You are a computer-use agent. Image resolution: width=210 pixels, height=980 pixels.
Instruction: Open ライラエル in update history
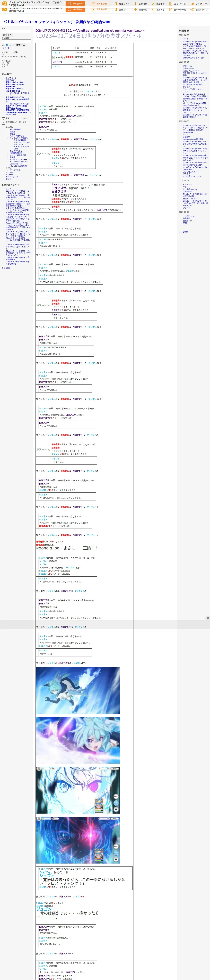coord(188,112)
